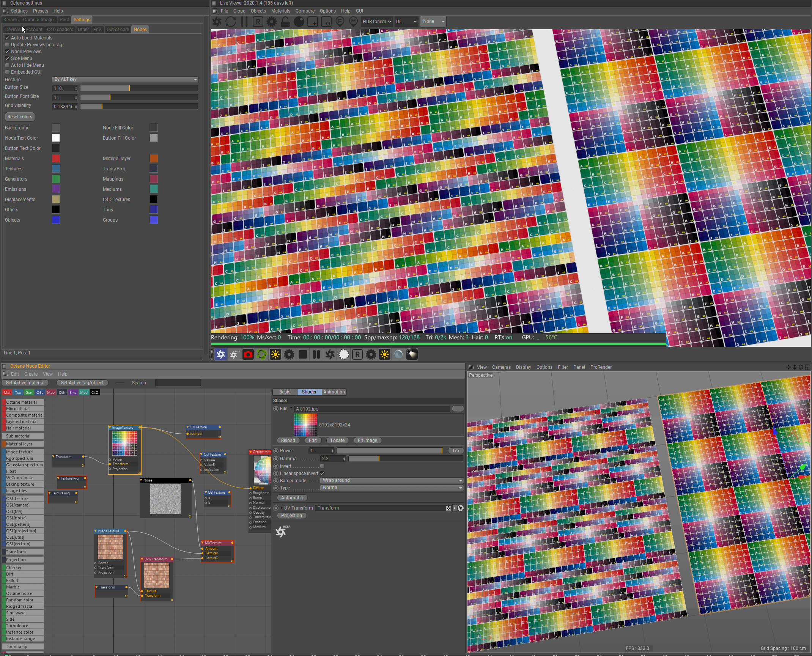The image size is (812, 656).
Task: Uncheck Auto Load Materials checkbox
Action: pyautogui.click(x=7, y=38)
